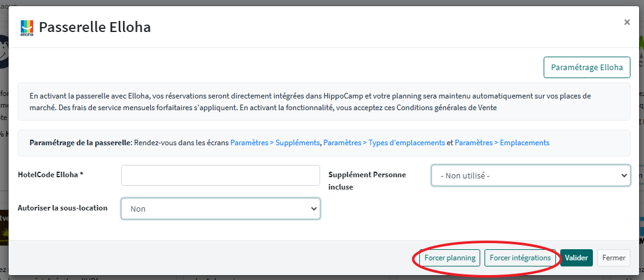Close the Passerelle Elloha dialog with X
Image resolution: width=644 pixels, height=280 pixels.
click(x=627, y=22)
